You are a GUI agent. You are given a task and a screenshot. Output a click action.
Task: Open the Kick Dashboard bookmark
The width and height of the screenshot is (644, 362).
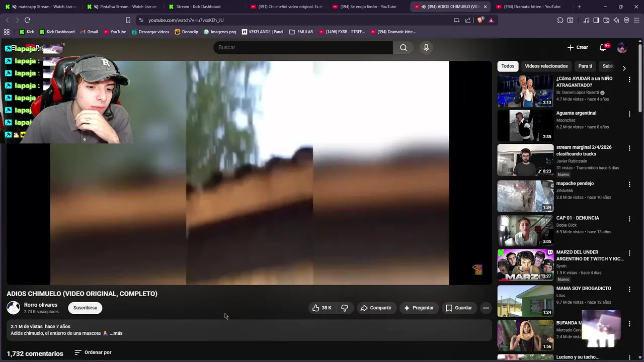57,32
